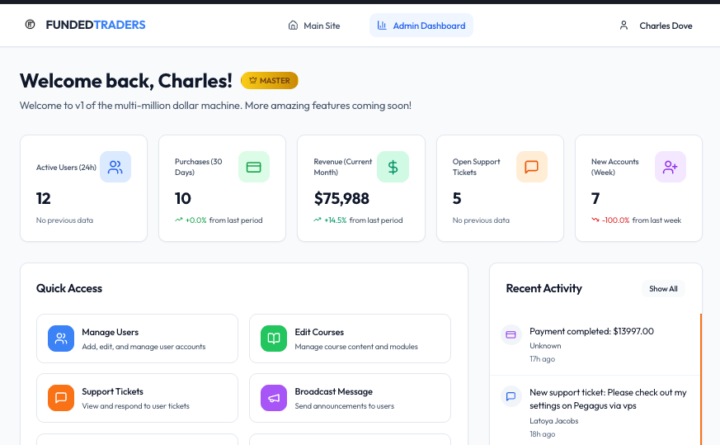This screenshot has height=445, width=720.
Task: Click the 17h ago timestamp
Action: point(542,359)
